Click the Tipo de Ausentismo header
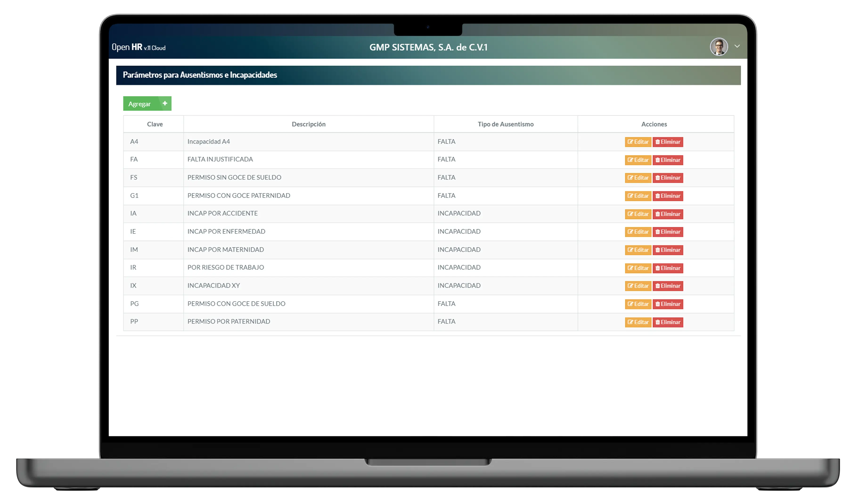Viewport: 859px width, 504px height. tap(506, 124)
